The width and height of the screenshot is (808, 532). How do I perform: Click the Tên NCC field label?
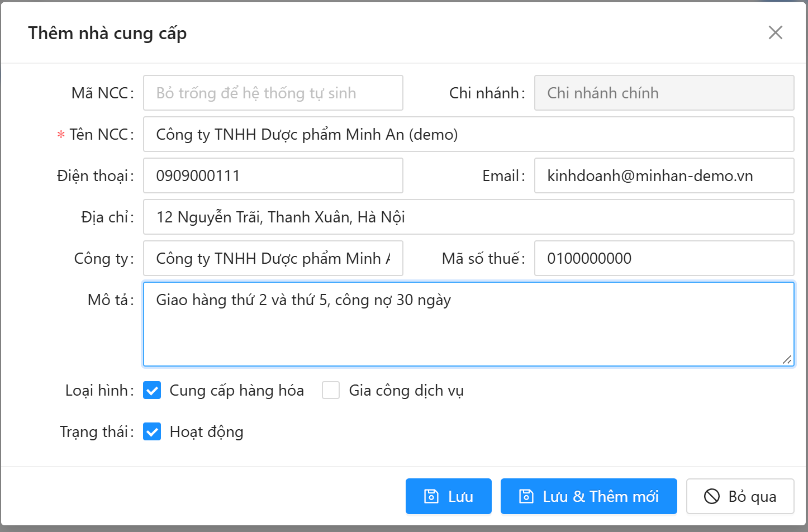coord(99,134)
